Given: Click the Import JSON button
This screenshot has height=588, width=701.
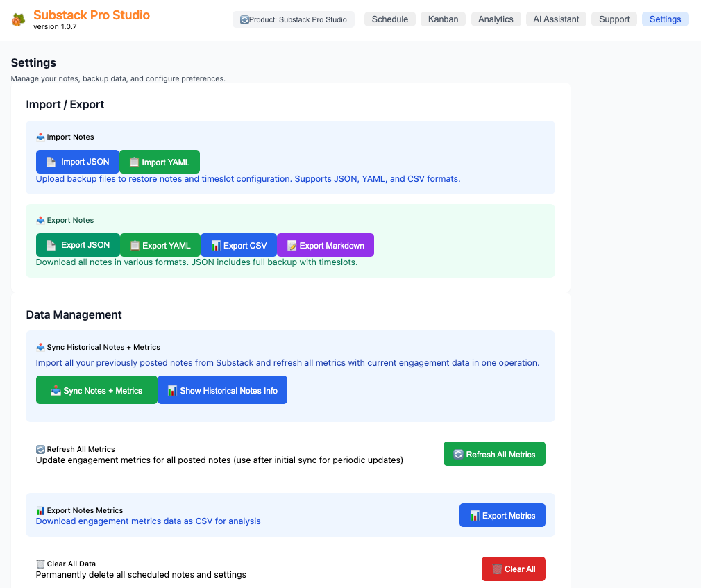Looking at the screenshot, I should (78, 162).
